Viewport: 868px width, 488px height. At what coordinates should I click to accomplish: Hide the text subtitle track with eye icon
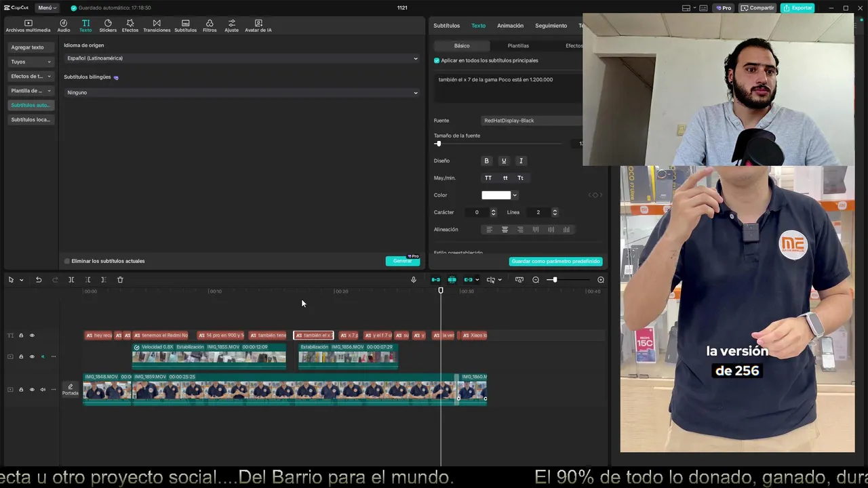(x=32, y=335)
